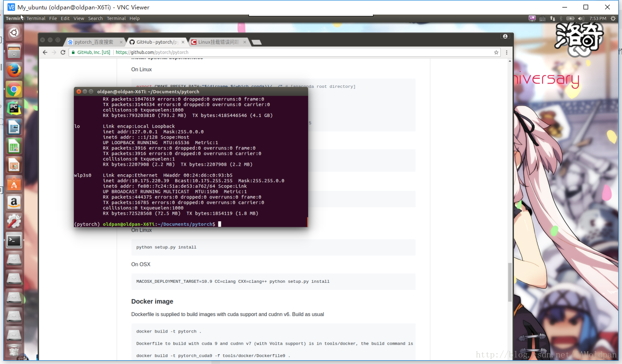This screenshot has height=364, width=622.
Task: Open Ubuntu Software Center from the dock
Action: (14, 184)
